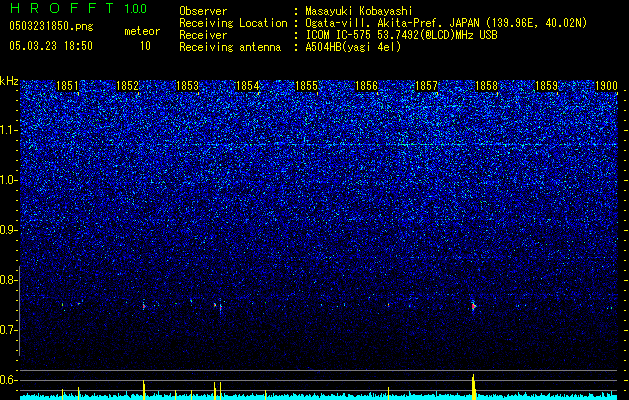Click the meteor count value 10
Image resolution: width=629 pixels, height=400 pixels.
click(145, 46)
